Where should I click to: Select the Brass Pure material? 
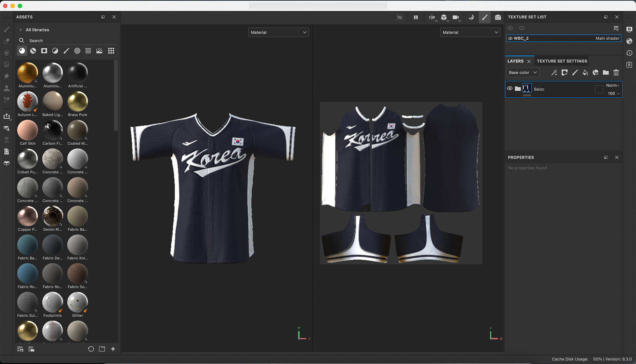[x=78, y=104]
